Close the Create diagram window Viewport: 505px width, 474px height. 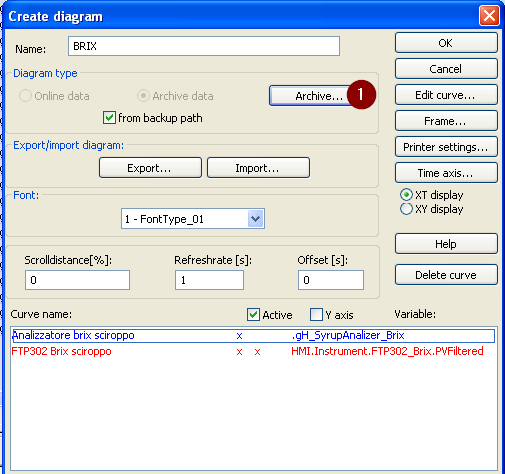click(x=489, y=16)
